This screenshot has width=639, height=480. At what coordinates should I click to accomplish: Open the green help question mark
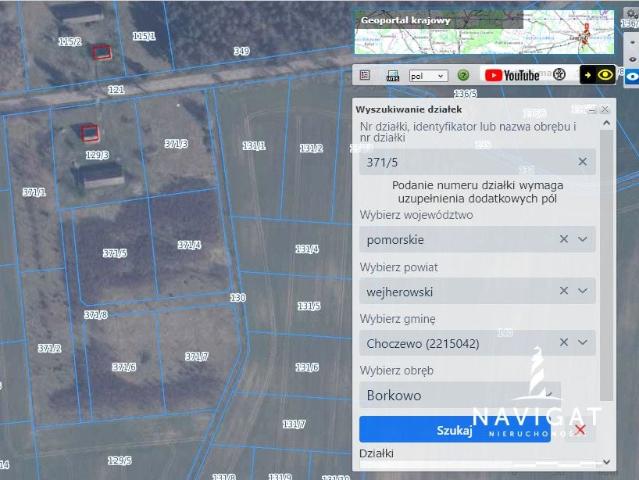[x=463, y=75]
